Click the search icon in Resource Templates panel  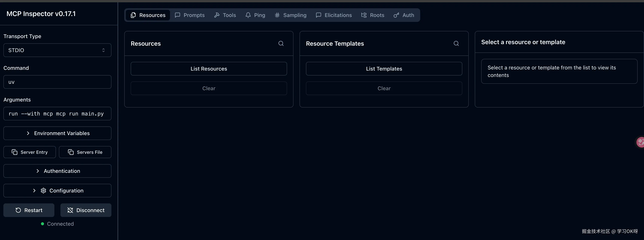pos(456,43)
